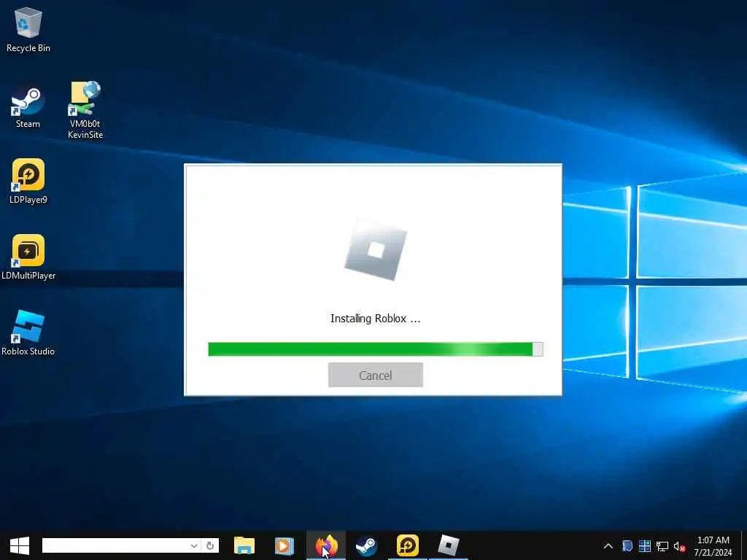Click the blue tray application icon
Image resolution: width=747 pixels, height=560 pixels.
click(627, 546)
